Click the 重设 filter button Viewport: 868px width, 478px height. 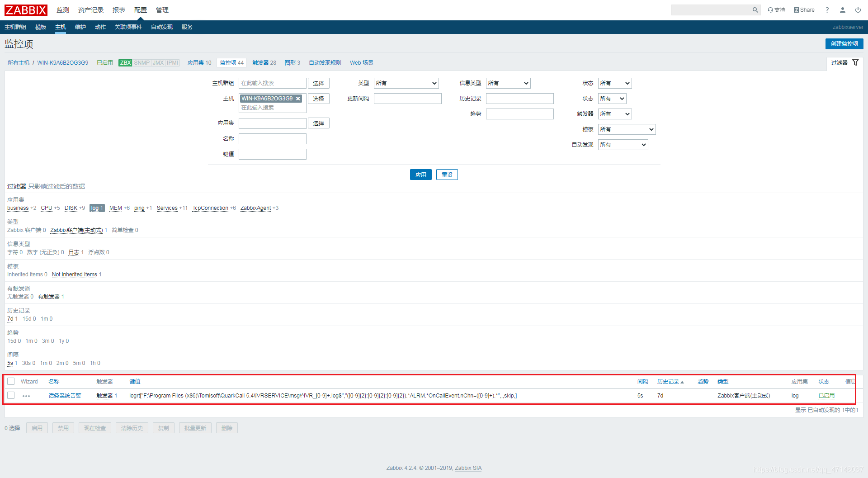[x=447, y=175]
